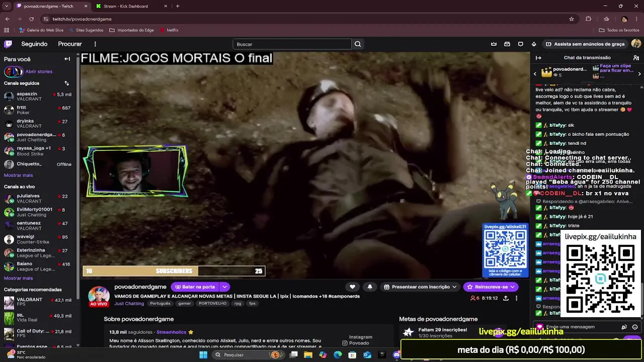The width and height of the screenshot is (644, 362).
Task: Click the Português stream tag
Action: coord(160,304)
